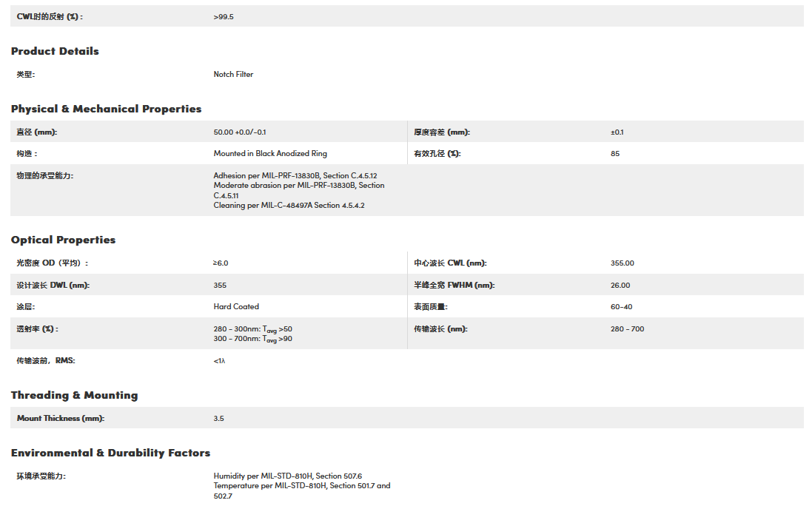Select the Environmental & Durability Factors heading
This screenshot has width=812, height=506.
tap(110, 453)
